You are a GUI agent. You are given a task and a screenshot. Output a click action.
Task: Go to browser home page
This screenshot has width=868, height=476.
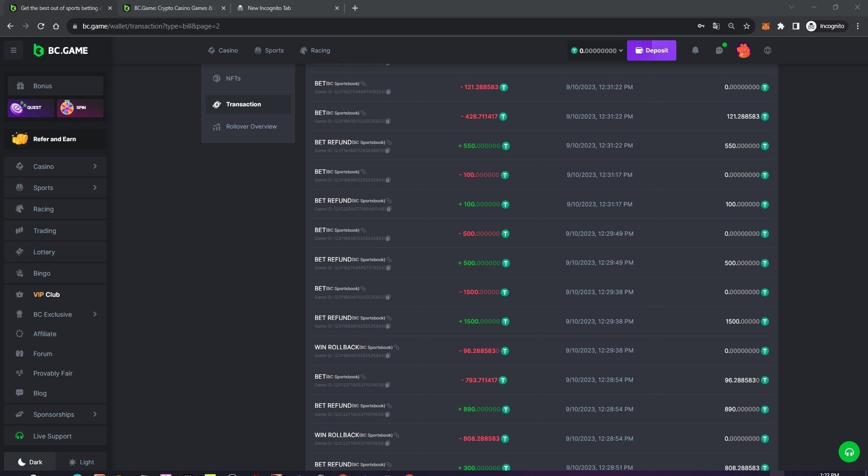click(x=56, y=26)
